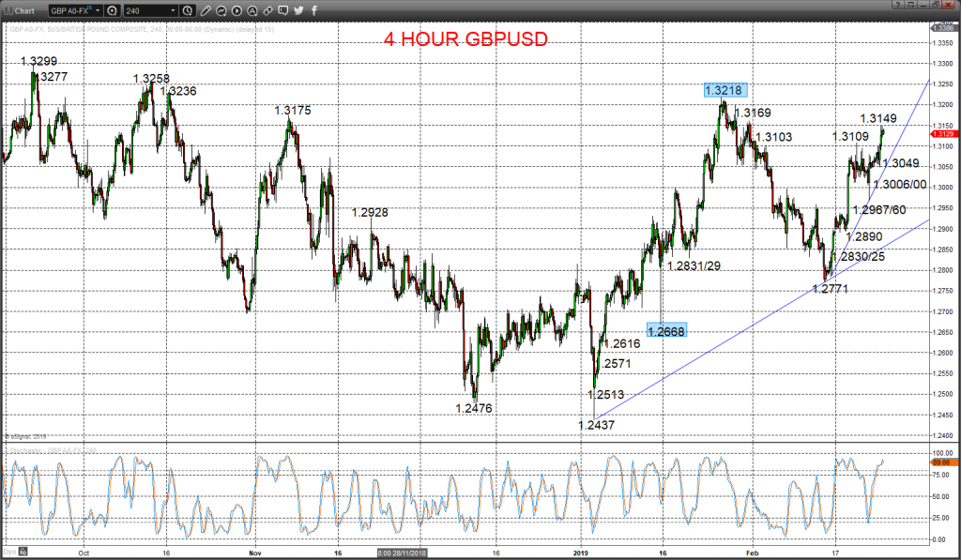Share chart via Twitter icon
961x560 pixels.
click(x=298, y=10)
